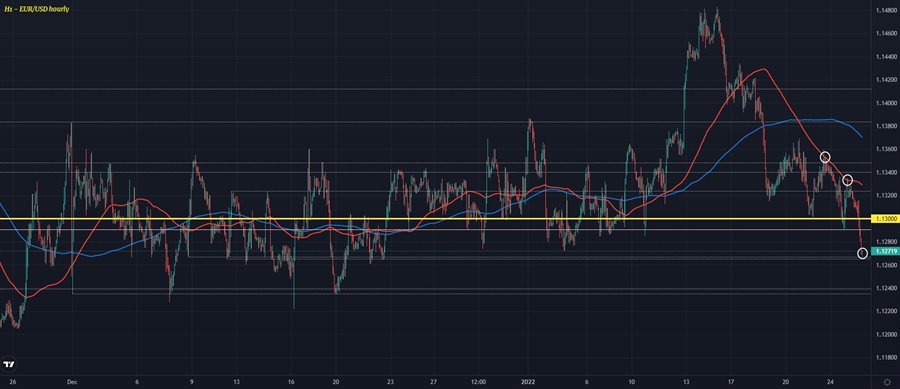Click the '10' date on time axis
The image size is (900, 389).
coord(631,381)
